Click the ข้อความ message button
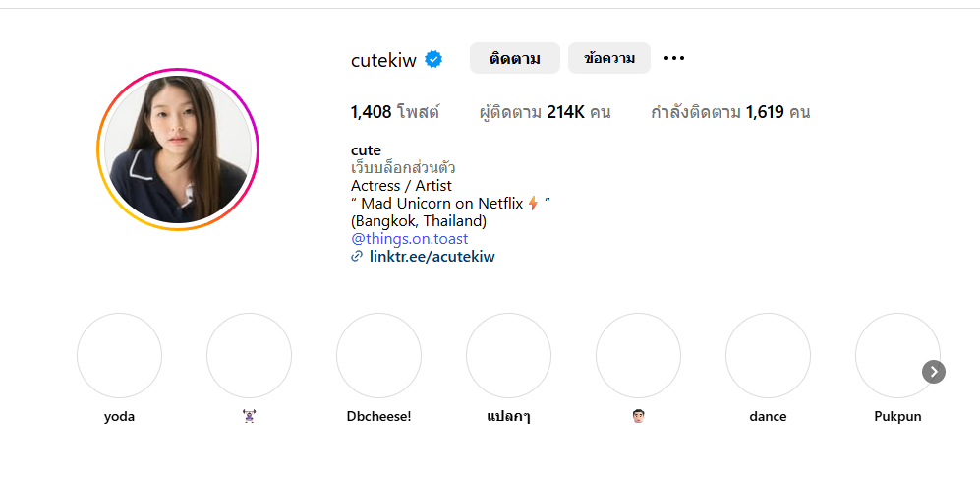This screenshot has height=478, width=980. coord(609,58)
